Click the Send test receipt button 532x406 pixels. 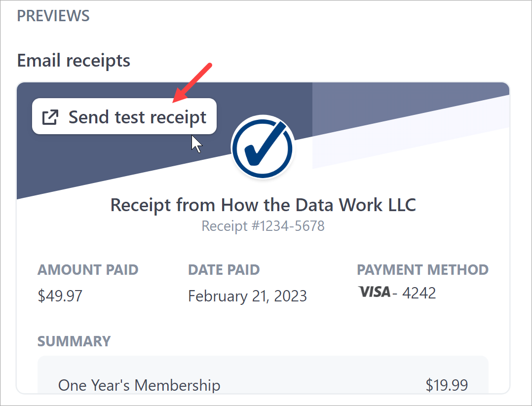(124, 116)
